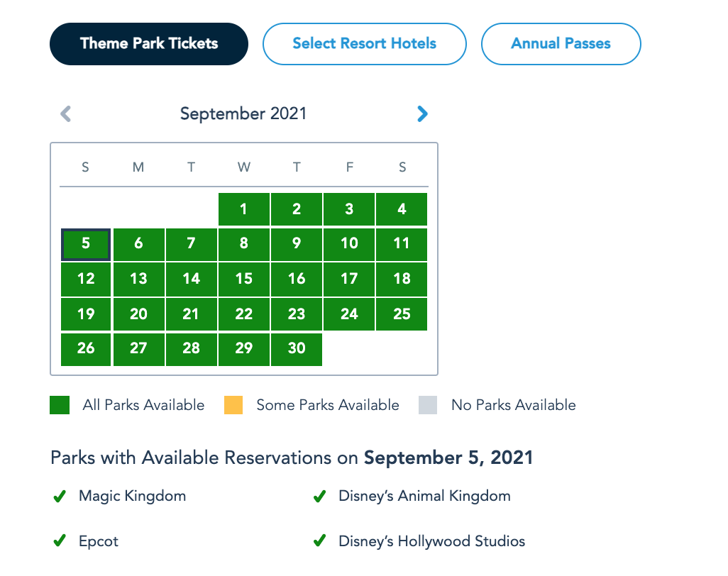Image resolution: width=728 pixels, height=576 pixels.
Task: Select September 24 on the calendar
Action: click(x=349, y=314)
